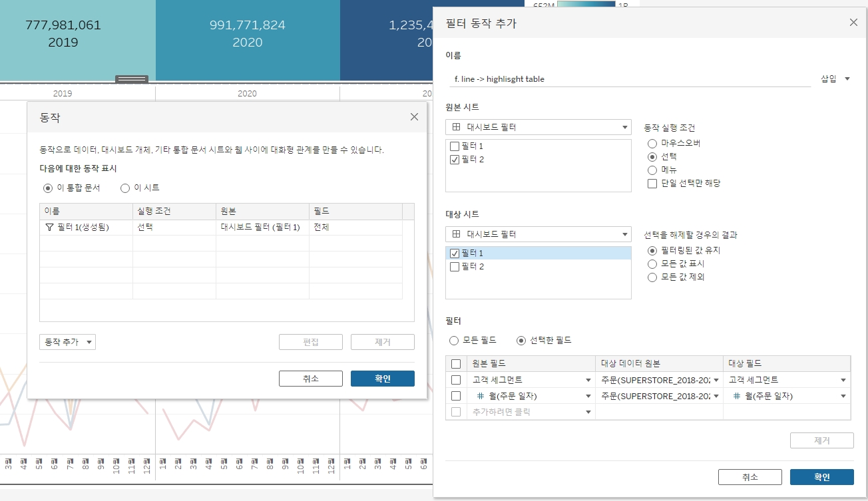Close the 필터 동작 추가 dialog
The width and height of the screenshot is (868, 501).
853,23
